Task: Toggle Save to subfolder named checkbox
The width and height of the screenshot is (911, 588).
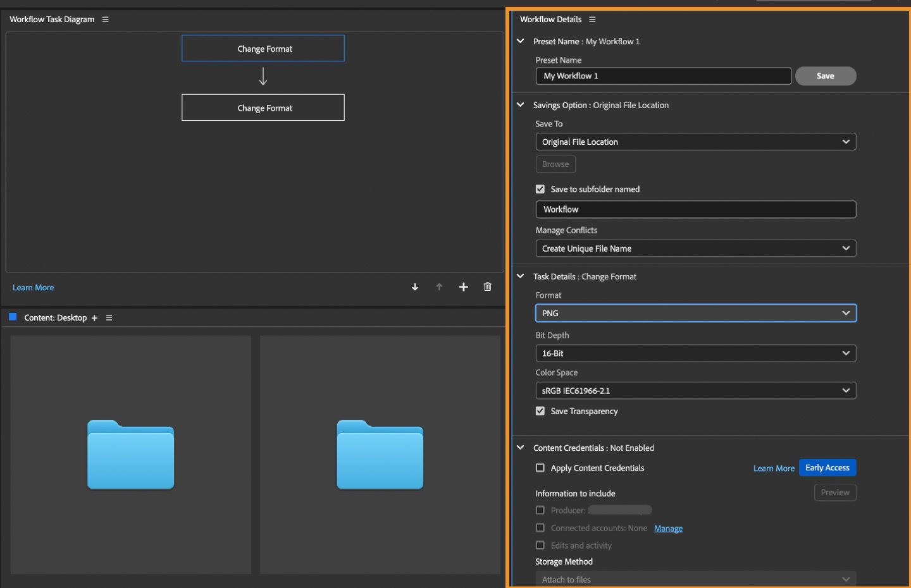Action: click(x=540, y=189)
